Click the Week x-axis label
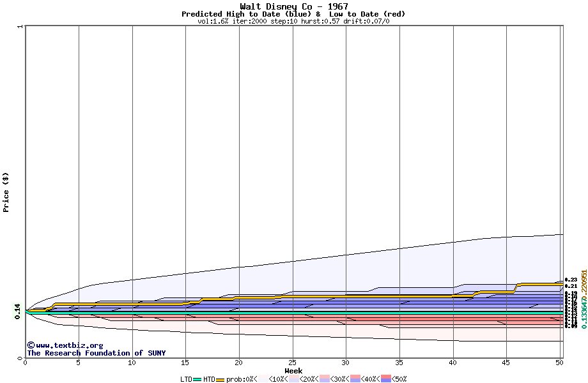The image size is (588, 383). 293,371
